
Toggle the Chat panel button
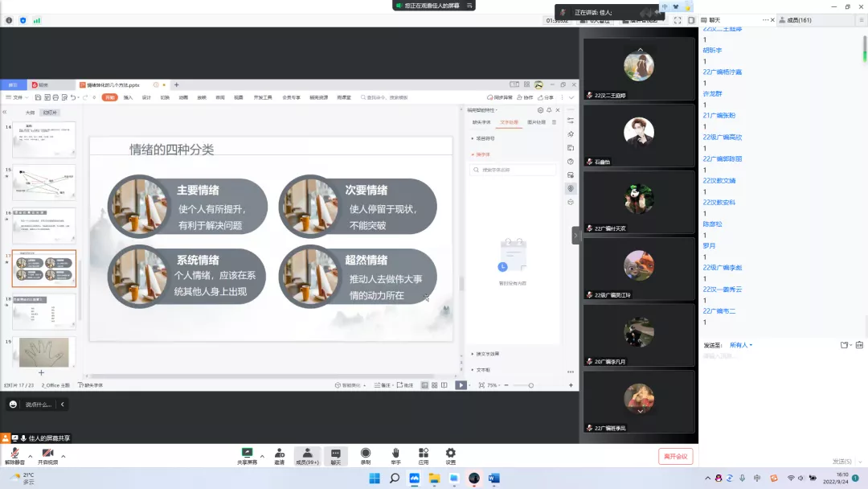click(x=335, y=456)
